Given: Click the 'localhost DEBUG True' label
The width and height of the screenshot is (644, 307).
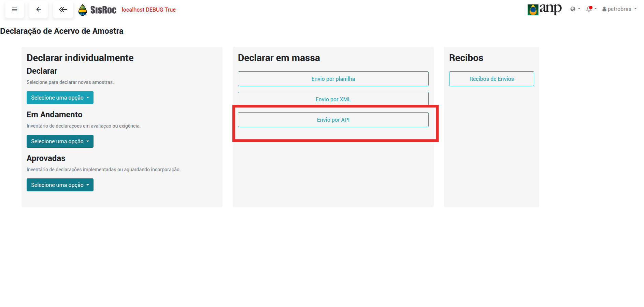Looking at the screenshot, I should click(x=148, y=10).
